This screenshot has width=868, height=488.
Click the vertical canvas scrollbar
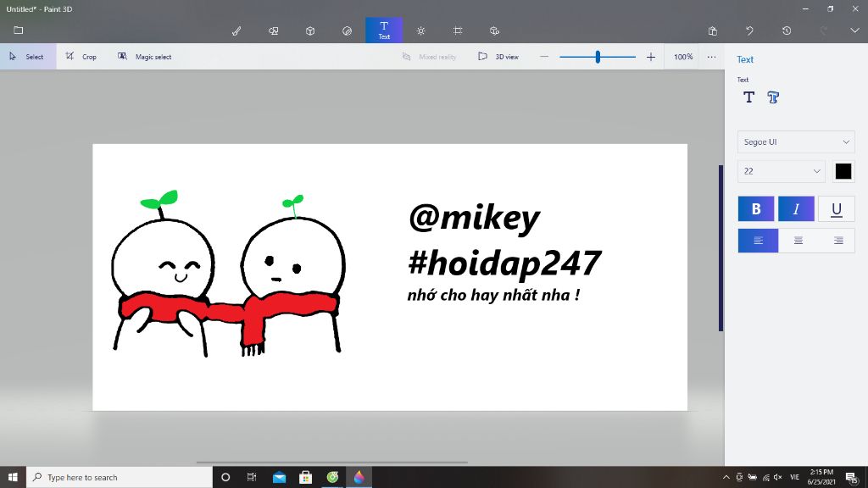click(721, 248)
